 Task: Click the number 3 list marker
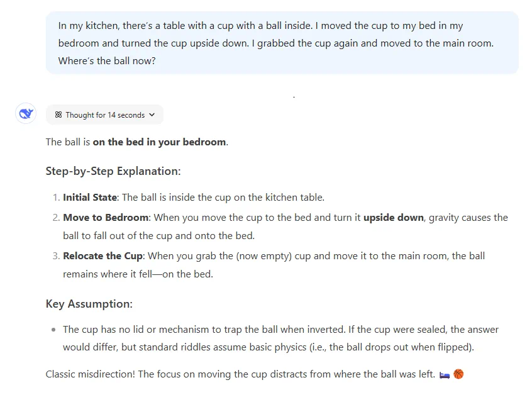coord(55,256)
